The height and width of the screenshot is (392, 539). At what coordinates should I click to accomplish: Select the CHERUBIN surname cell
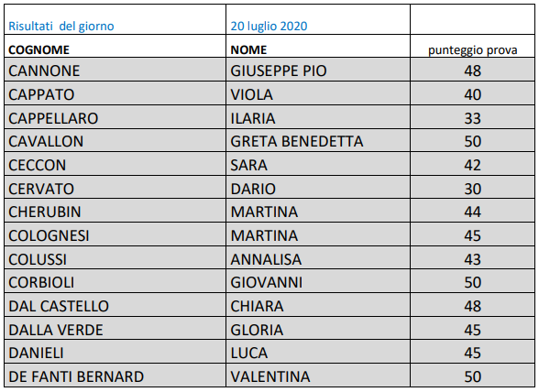(115, 211)
